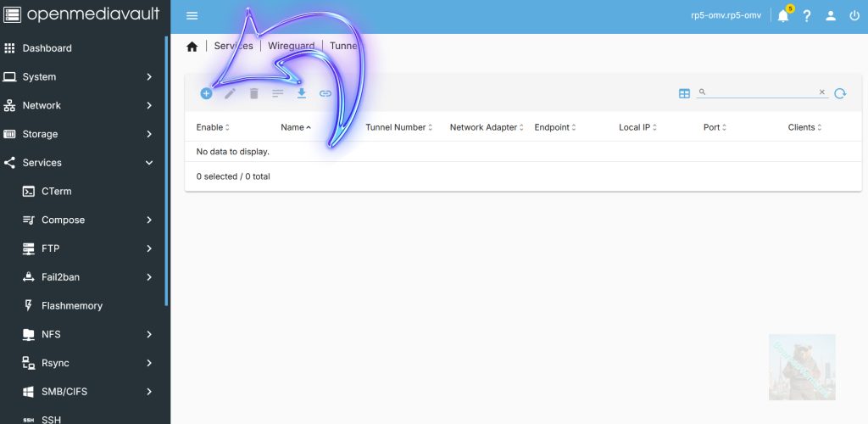
Task: Open the Dashboard page
Action: (47, 48)
